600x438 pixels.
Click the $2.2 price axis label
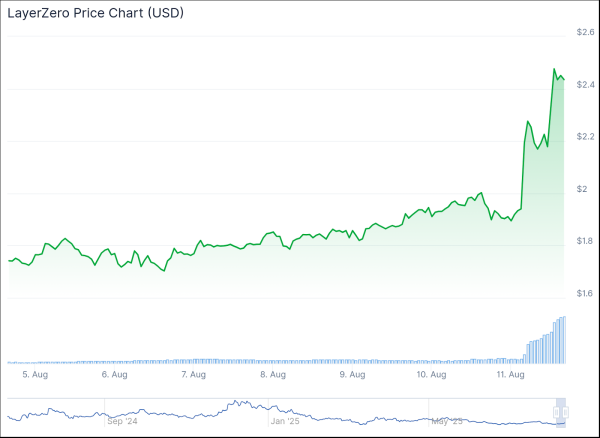583,137
